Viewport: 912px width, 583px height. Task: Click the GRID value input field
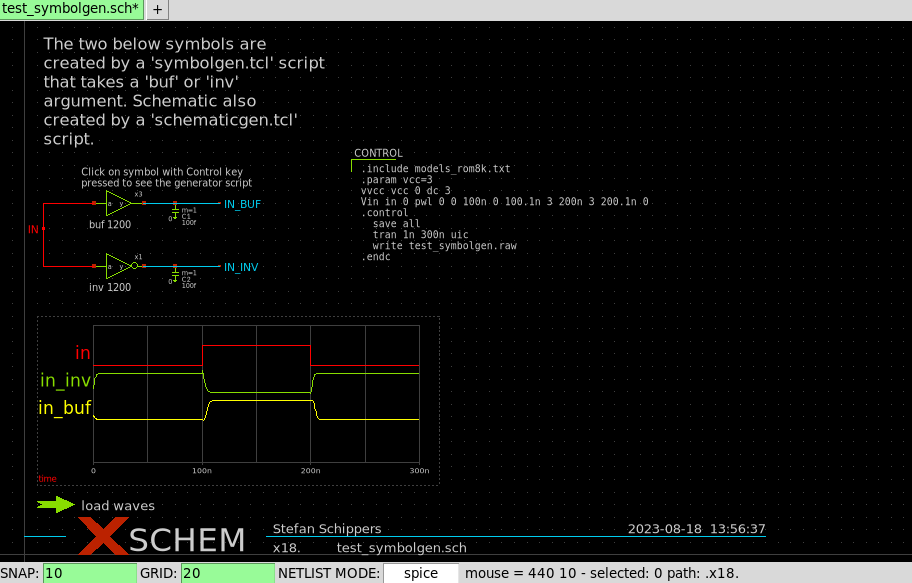point(226,573)
